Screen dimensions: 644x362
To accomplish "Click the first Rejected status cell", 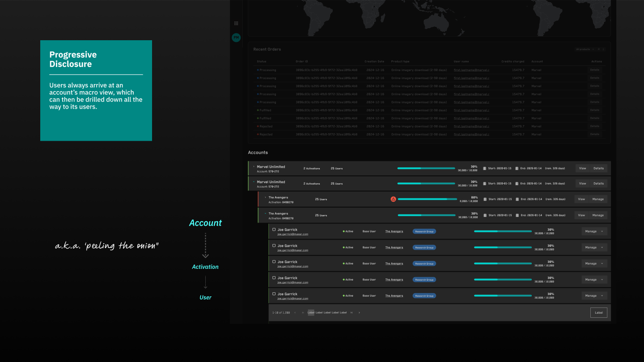I will (265, 126).
